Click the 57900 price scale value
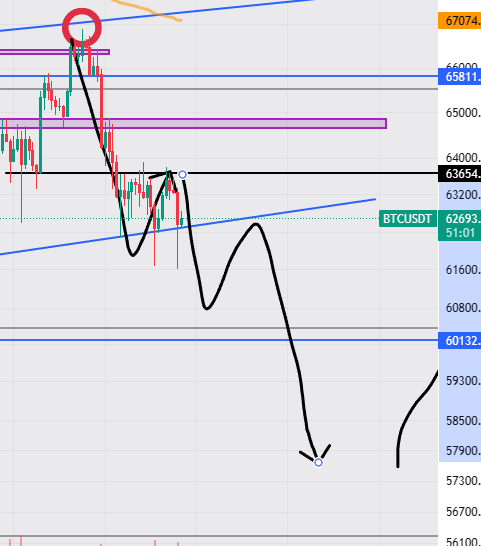 pyautogui.click(x=463, y=451)
